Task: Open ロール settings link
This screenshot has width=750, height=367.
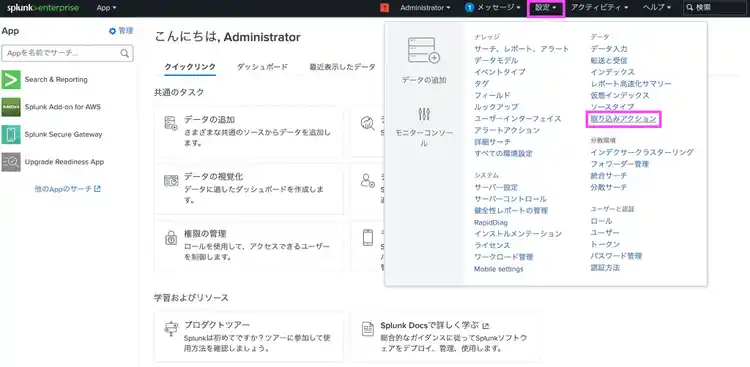Action: tap(601, 221)
